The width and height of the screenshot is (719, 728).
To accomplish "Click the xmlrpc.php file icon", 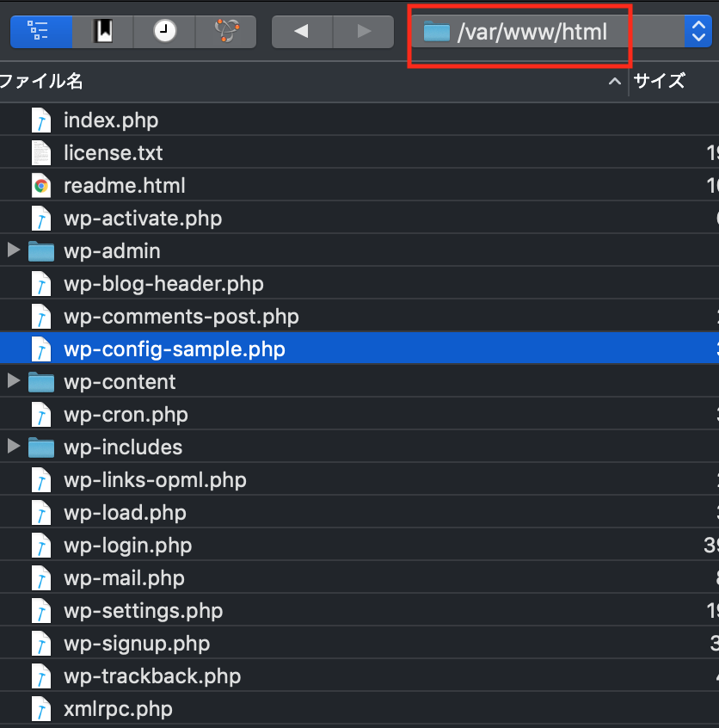I will [x=40, y=709].
